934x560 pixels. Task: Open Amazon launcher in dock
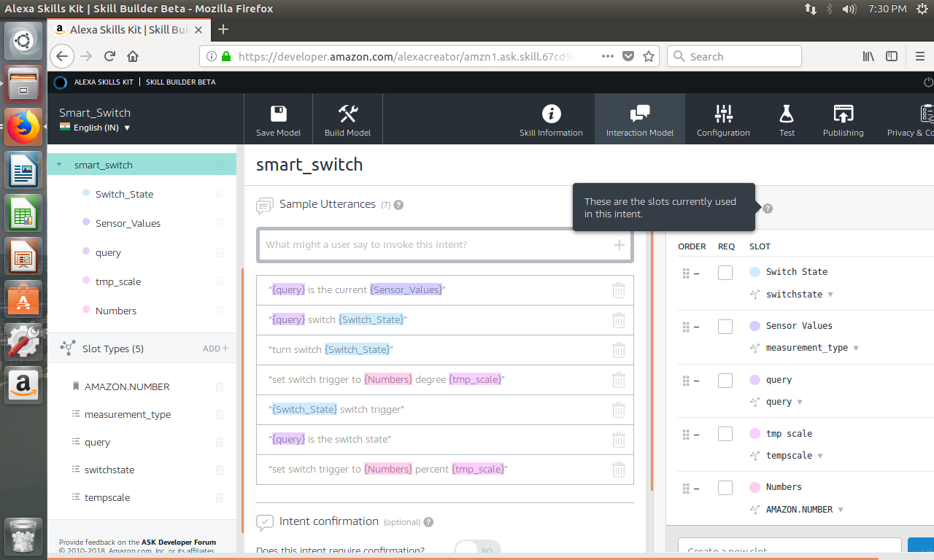pos(24,384)
